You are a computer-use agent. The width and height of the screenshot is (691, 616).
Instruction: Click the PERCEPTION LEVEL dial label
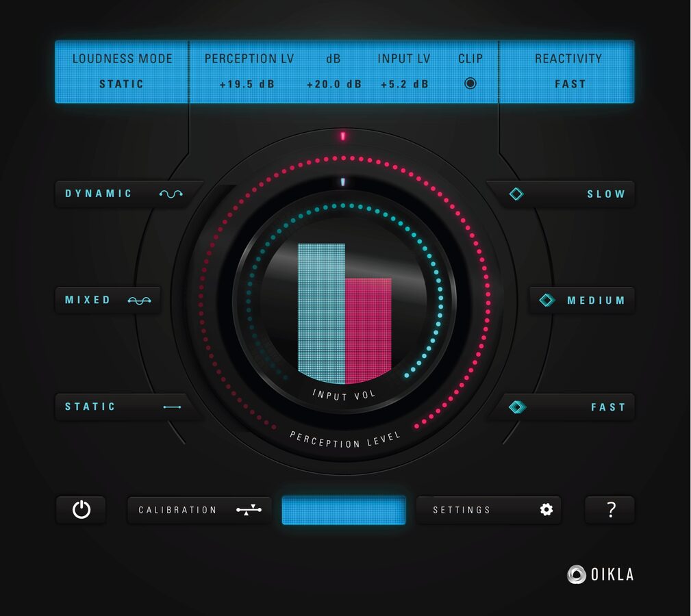coord(345,440)
